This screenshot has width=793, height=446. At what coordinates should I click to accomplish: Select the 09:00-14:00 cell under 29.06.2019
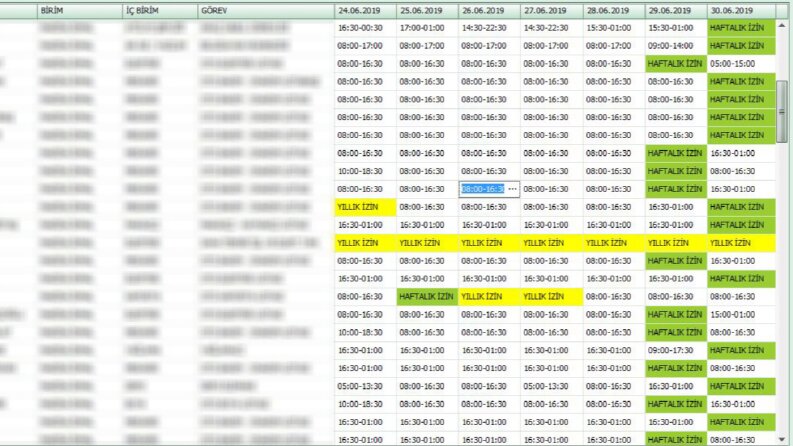pyautogui.click(x=676, y=46)
